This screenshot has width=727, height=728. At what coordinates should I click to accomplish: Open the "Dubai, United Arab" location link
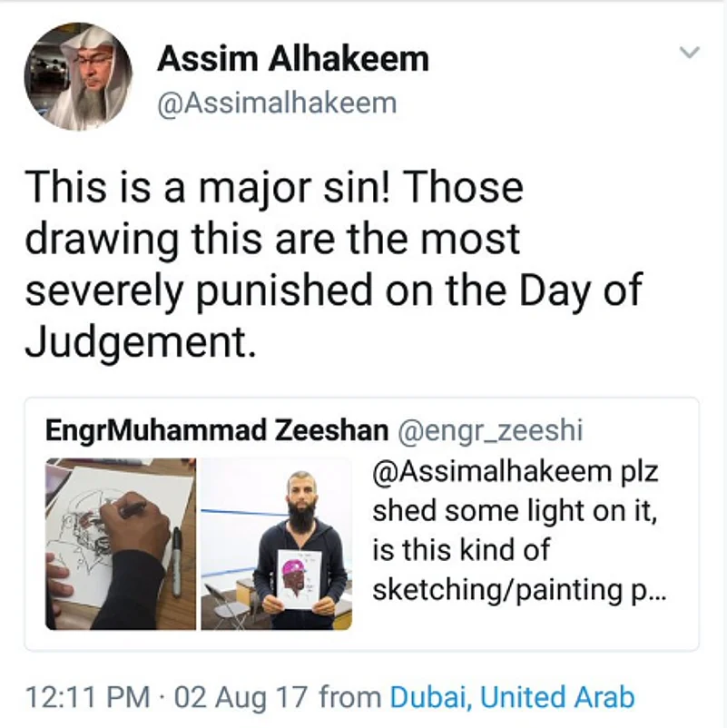pos(512,697)
